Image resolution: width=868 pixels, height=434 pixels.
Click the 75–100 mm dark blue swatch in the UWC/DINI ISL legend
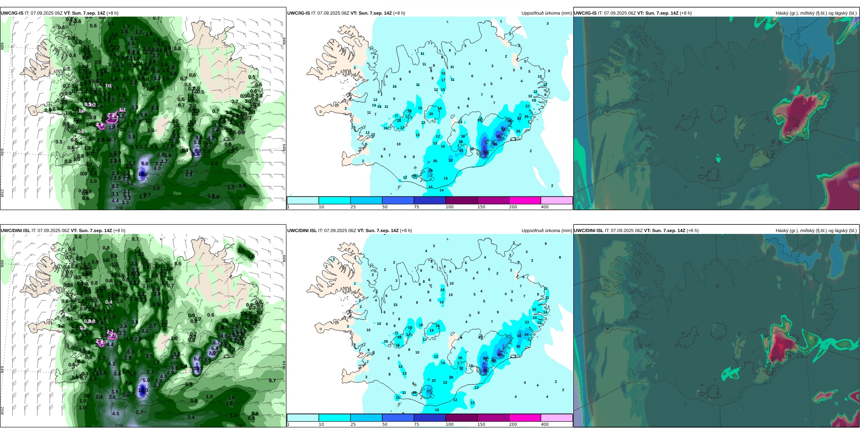coord(430,418)
